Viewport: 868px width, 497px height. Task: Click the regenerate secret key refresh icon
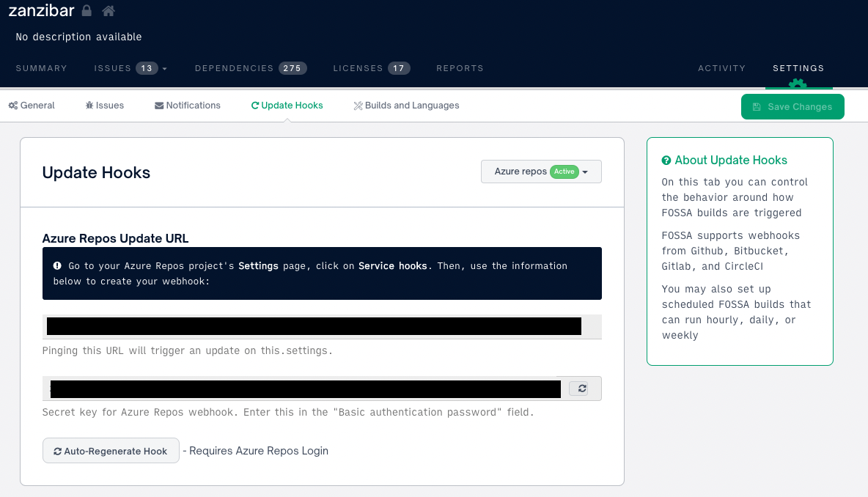582,389
